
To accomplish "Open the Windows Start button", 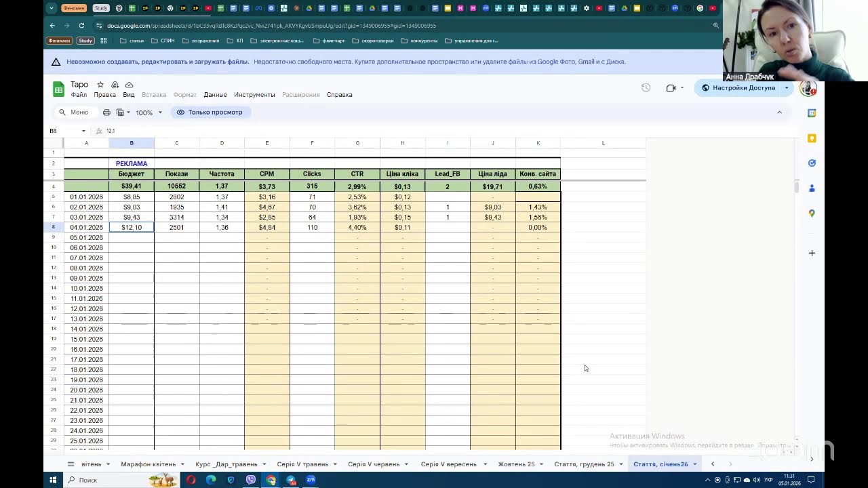I will point(53,480).
